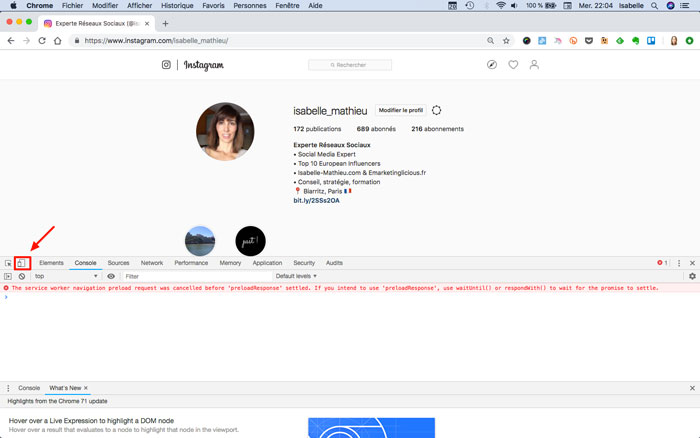The width and height of the screenshot is (700, 438).
Task: Open the Default levels dropdown
Action: [296, 276]
